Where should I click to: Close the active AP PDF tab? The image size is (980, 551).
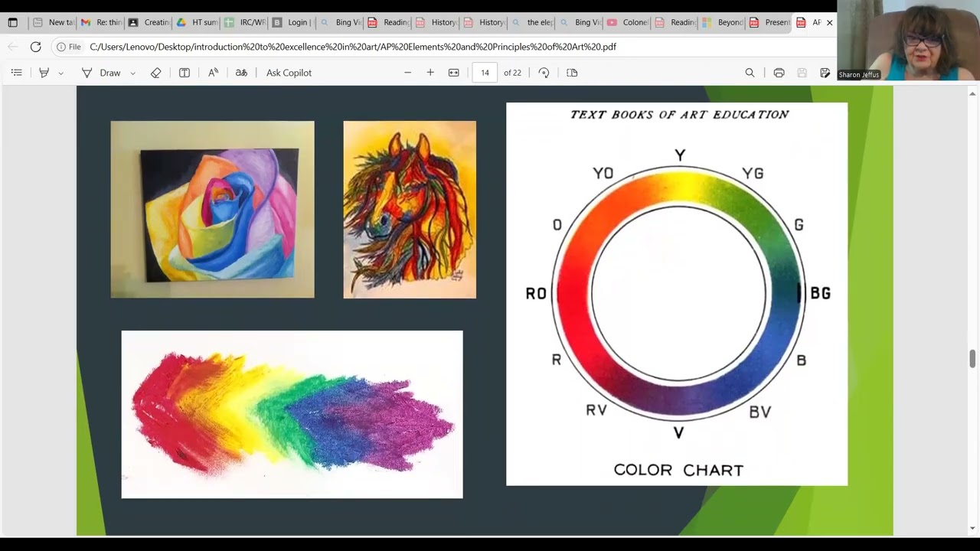pyautogui.click(x=829, y=22)
